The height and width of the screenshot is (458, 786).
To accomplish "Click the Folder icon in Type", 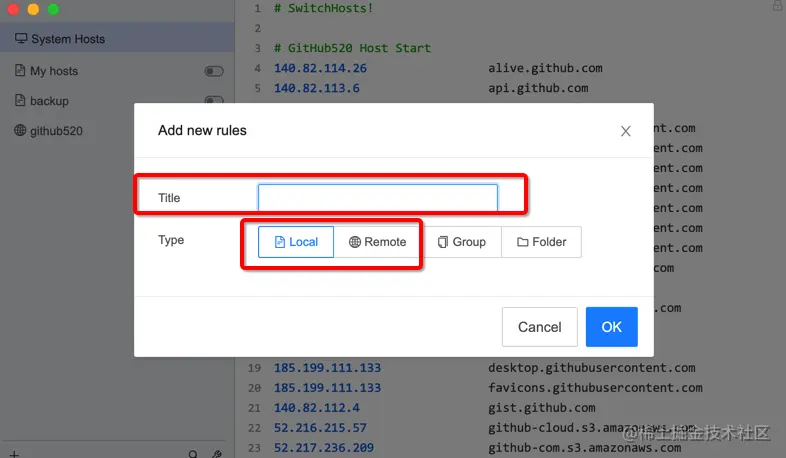I will tap(522, 242).
